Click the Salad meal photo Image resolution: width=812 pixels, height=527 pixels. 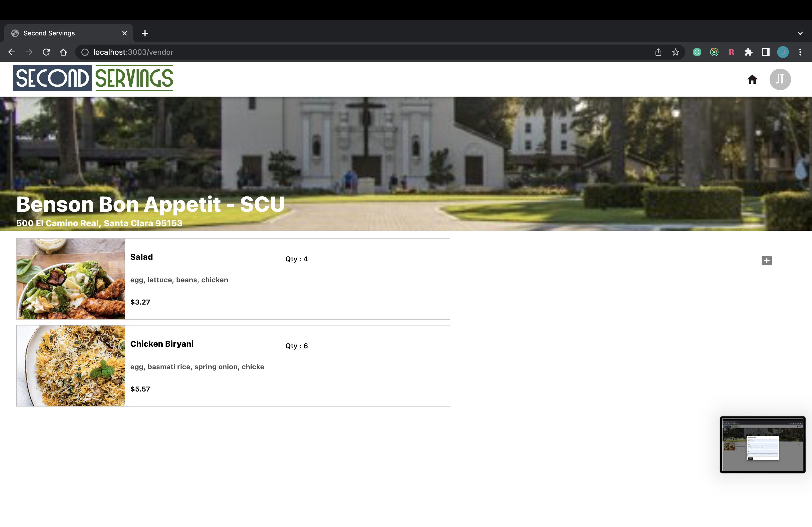coord(71,279)
